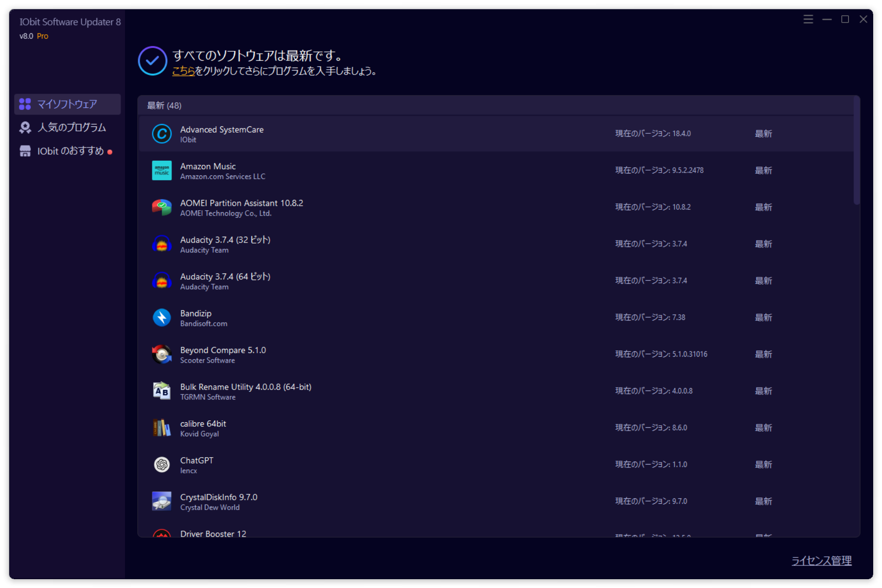882x588 pixels.
Task: Click version 1.1.0 of ChatGPT
Action: click(680, 465)
